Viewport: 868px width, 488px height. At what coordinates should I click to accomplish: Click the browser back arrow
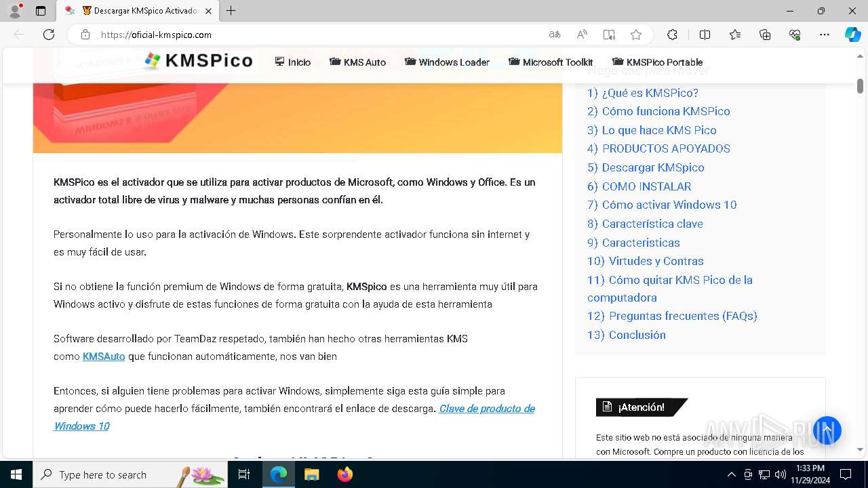tap(19, 35)
